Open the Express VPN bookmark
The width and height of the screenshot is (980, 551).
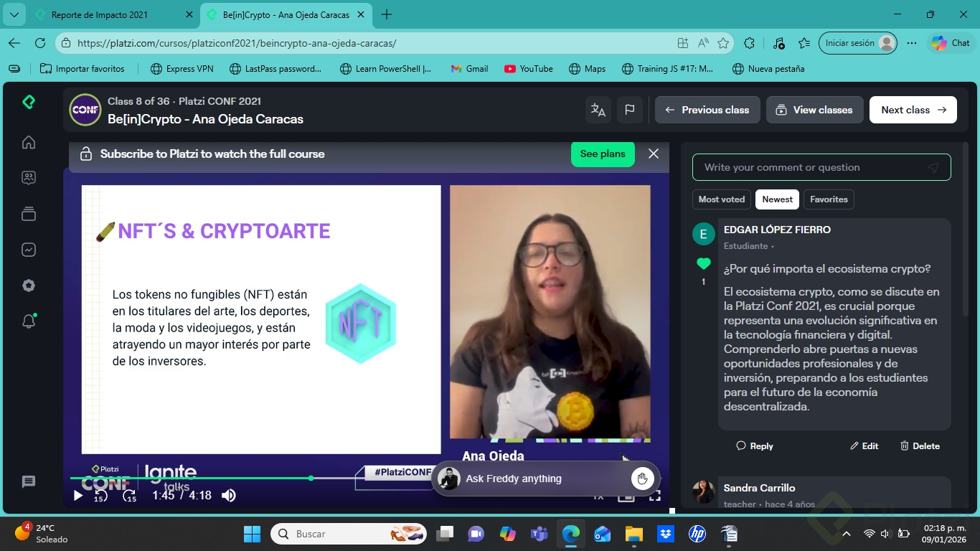pyautogui.click(x=182, y=69)
